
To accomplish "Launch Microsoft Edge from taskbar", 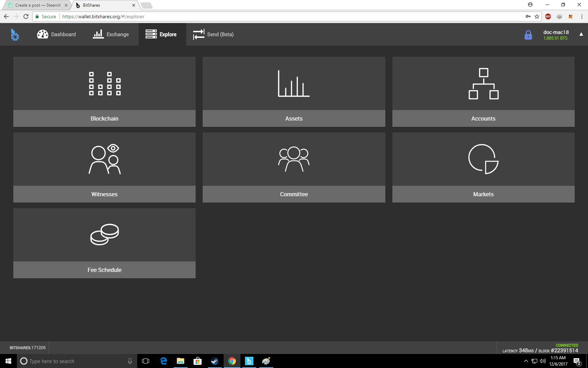I will coord(163,361).
